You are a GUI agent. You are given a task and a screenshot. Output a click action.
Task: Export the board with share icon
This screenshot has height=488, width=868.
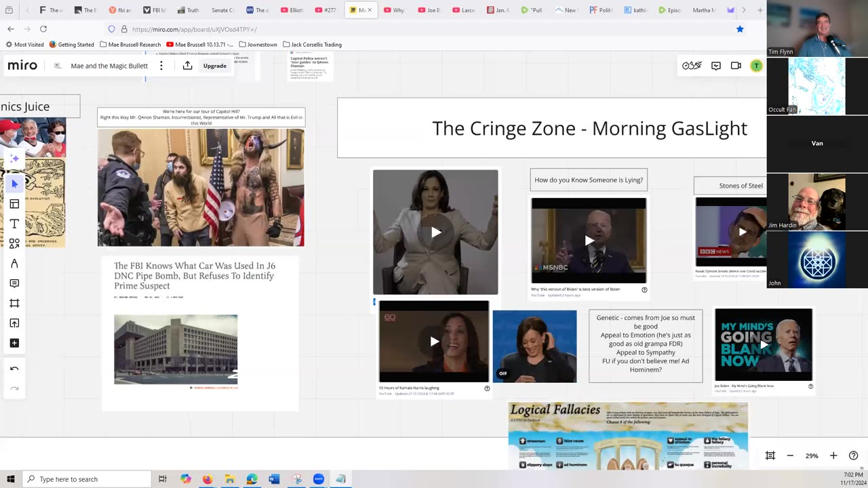pos(187,66)
